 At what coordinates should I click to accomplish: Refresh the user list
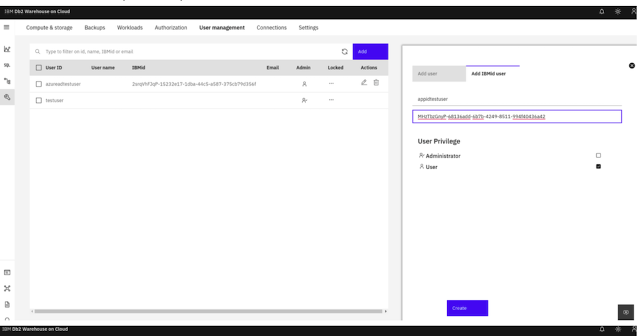click(x=345, y=52)
